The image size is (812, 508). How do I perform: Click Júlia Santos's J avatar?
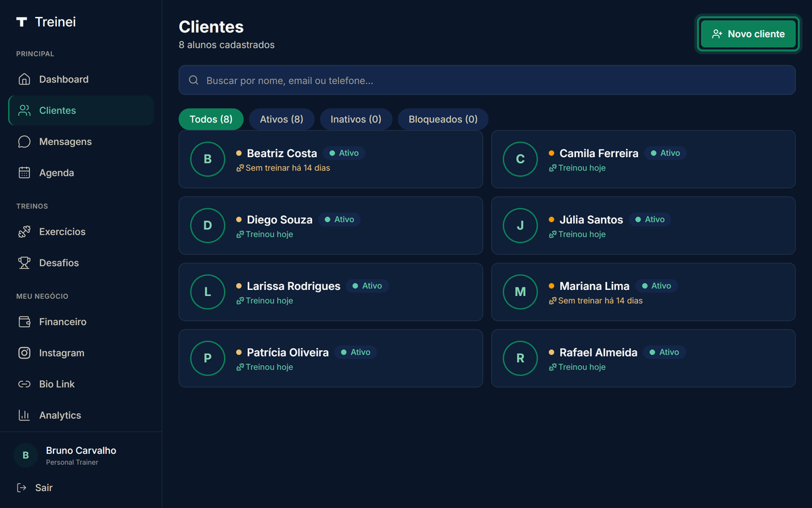coord(520,226)
